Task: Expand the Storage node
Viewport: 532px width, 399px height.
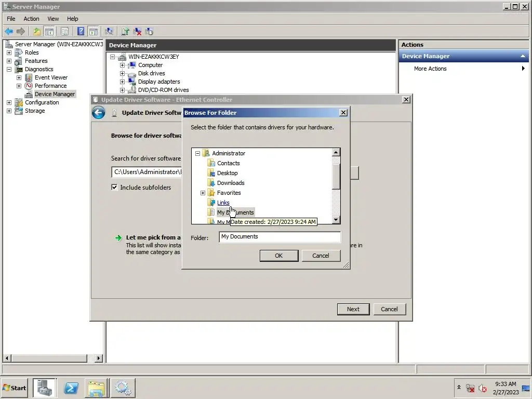Action: [9, 111]
